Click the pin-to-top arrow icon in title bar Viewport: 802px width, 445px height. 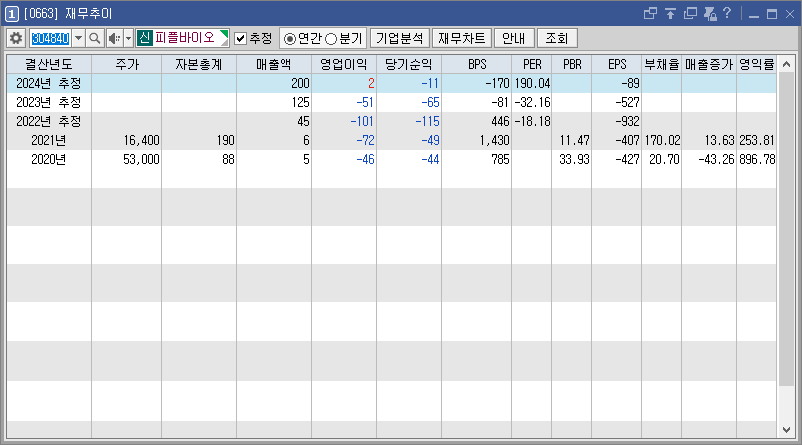click(670, 13)
